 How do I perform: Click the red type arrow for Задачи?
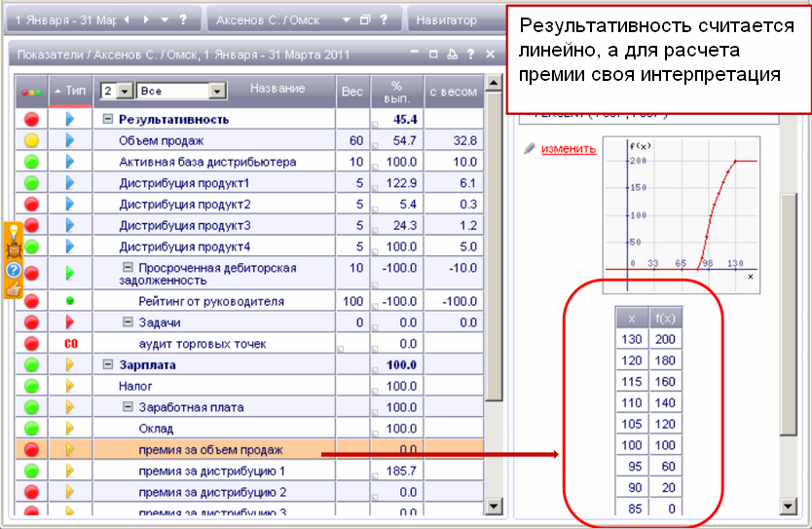click(70, 322)
